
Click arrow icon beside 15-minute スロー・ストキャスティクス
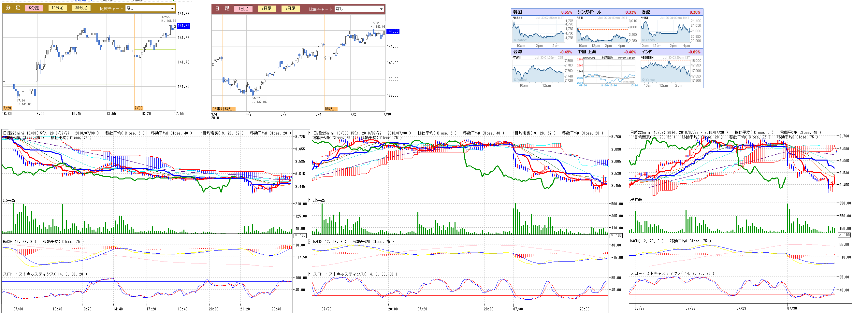click(310, 274)
